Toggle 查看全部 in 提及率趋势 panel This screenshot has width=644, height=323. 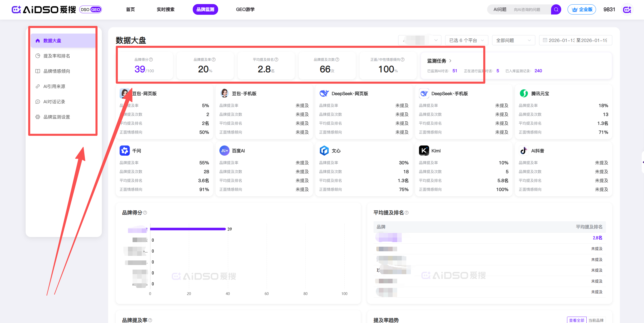pos(576,320)
